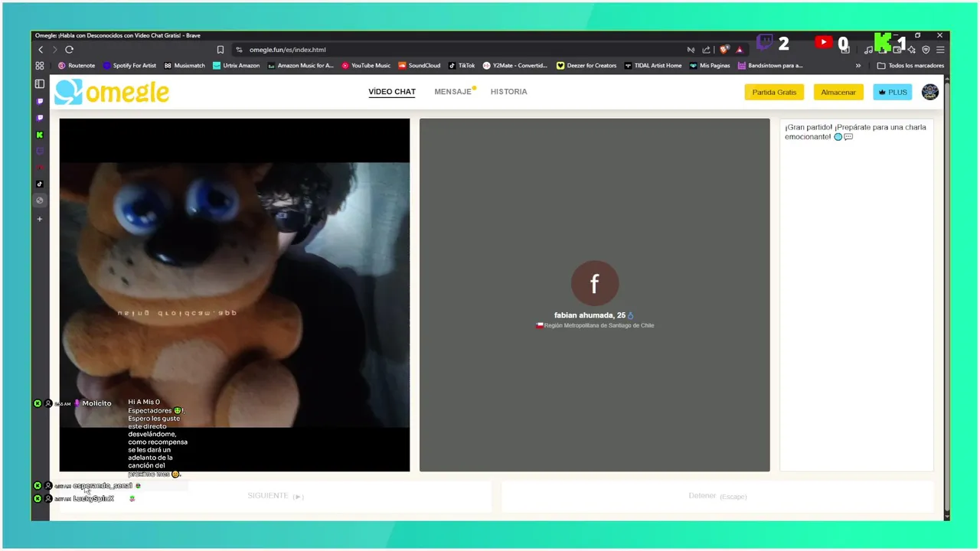Click the Partida Gratis button
This screenshot has width=980, height=551.
point(774,92)
